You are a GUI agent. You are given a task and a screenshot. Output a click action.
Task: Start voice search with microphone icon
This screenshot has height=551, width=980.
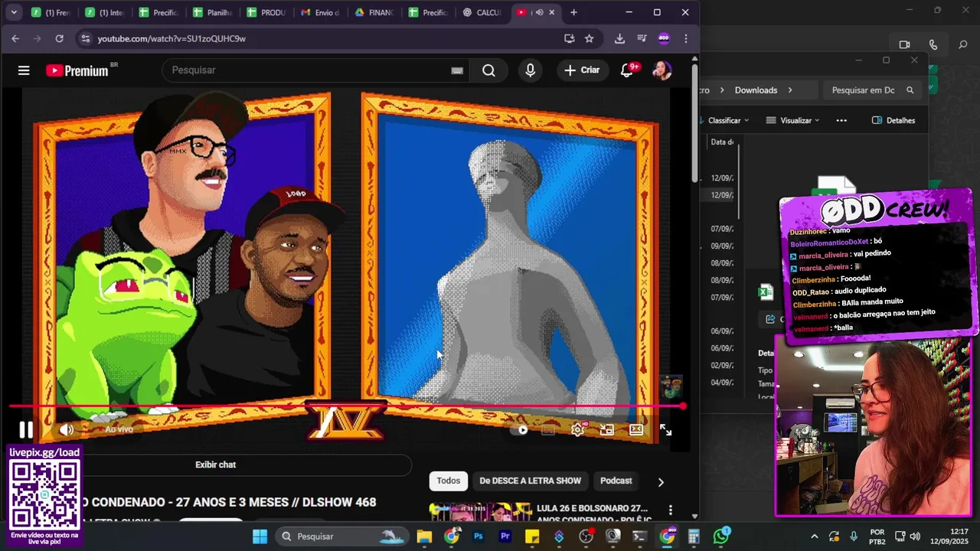(x=530, y=70)
